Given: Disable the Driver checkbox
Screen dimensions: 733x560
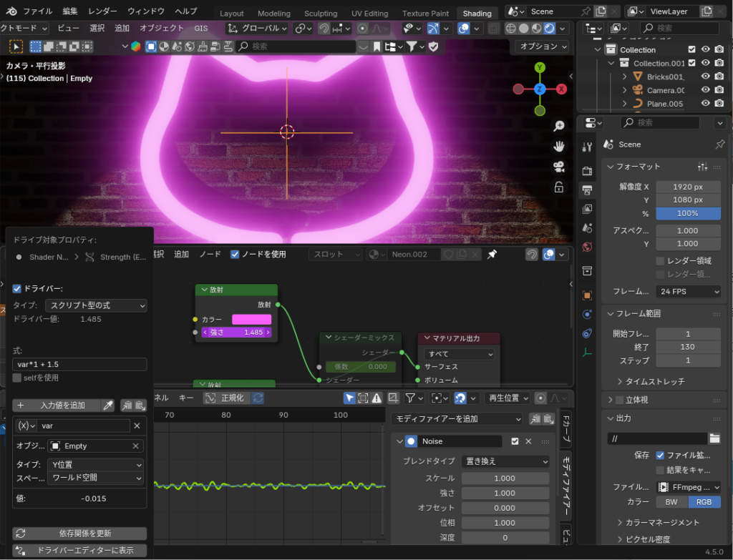Looking at the screenshot, I should pos(18,288).
